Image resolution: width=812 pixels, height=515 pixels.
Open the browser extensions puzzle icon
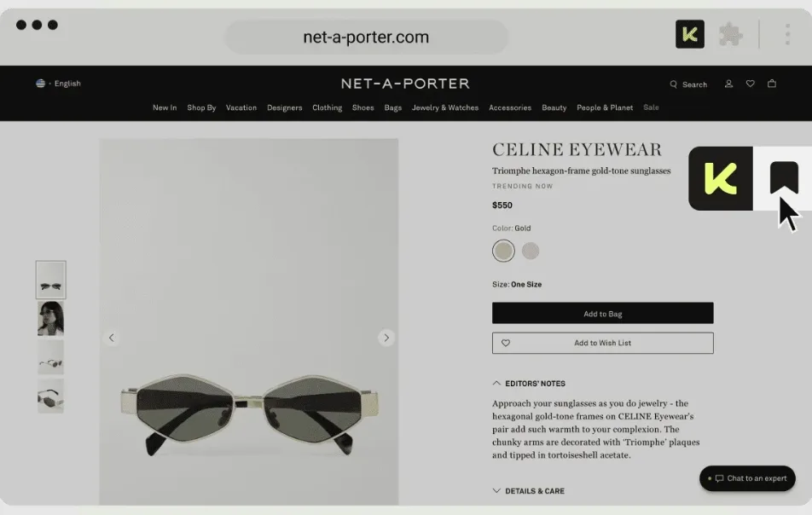(x=731, y=35)
